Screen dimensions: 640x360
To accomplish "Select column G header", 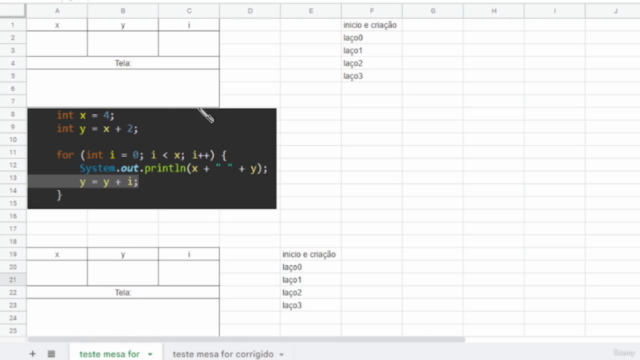I will [433, 11].
